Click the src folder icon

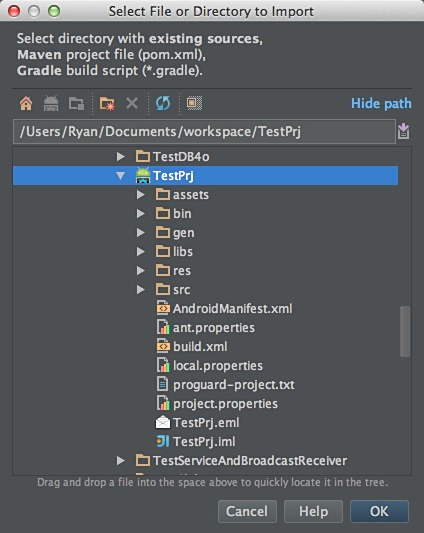[163, 290]
